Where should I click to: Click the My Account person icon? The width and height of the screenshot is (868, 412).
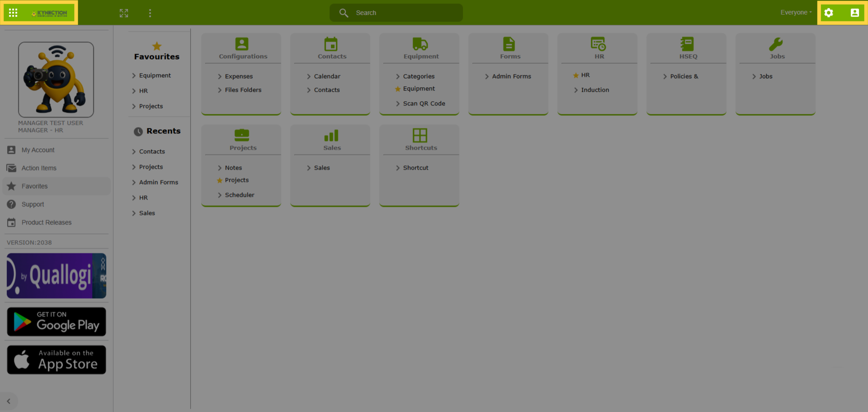(11, 150)
